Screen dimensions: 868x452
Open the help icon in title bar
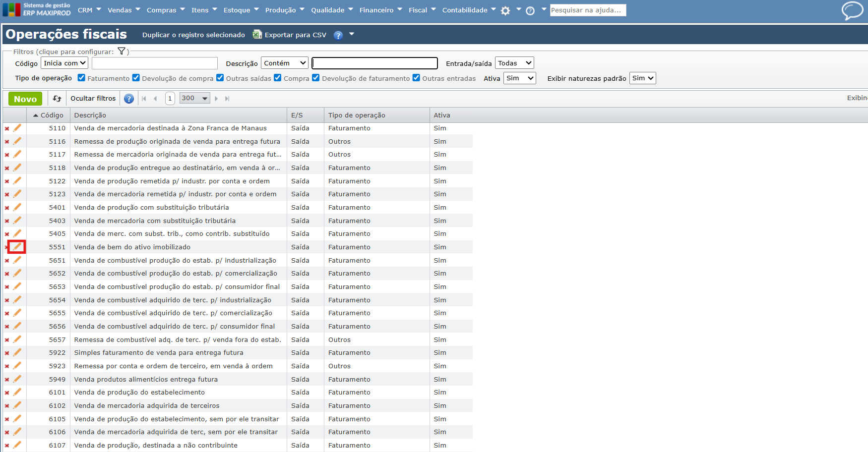click(x=338, y=35)
